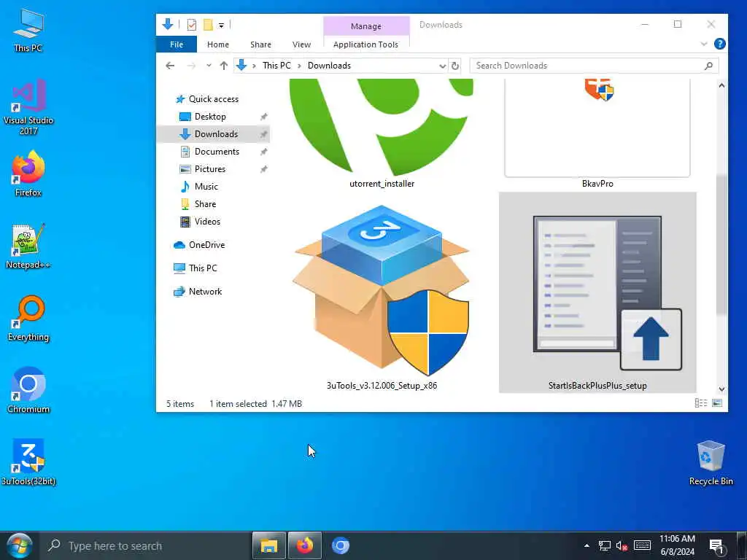Select This PC in navigation pane
Viewport: 747px width, 560px height.
pos(203,268)
